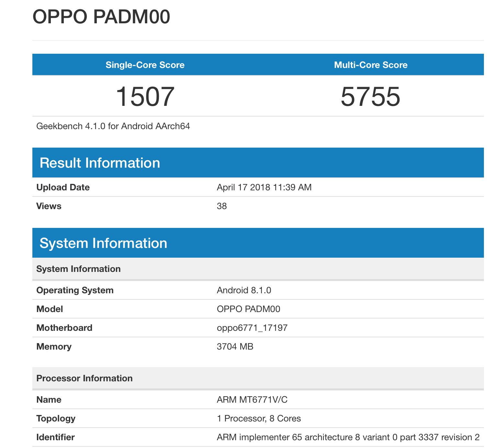Click the upload date April 17 2018 11:39 AM

pos(264,187)
